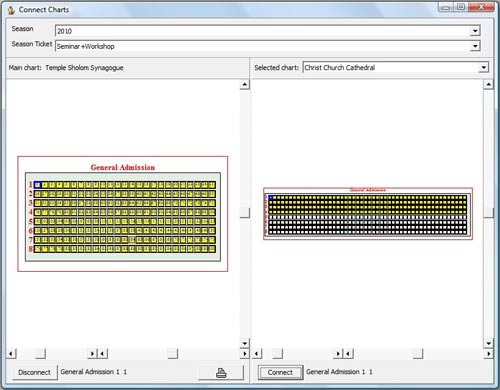Viewport: 500px width, 390px height.
Task: Click selected chart horizontal scroll right arrow
Action: (488, 353)
